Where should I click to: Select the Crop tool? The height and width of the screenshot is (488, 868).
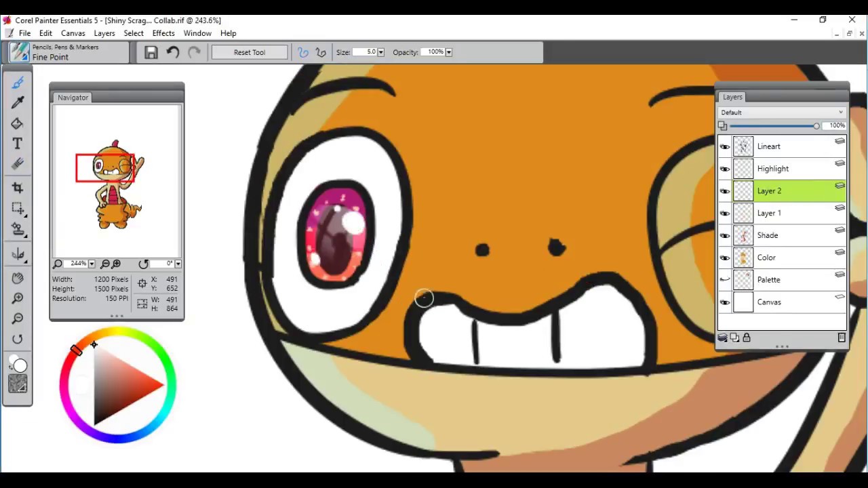tap(18, 188)
